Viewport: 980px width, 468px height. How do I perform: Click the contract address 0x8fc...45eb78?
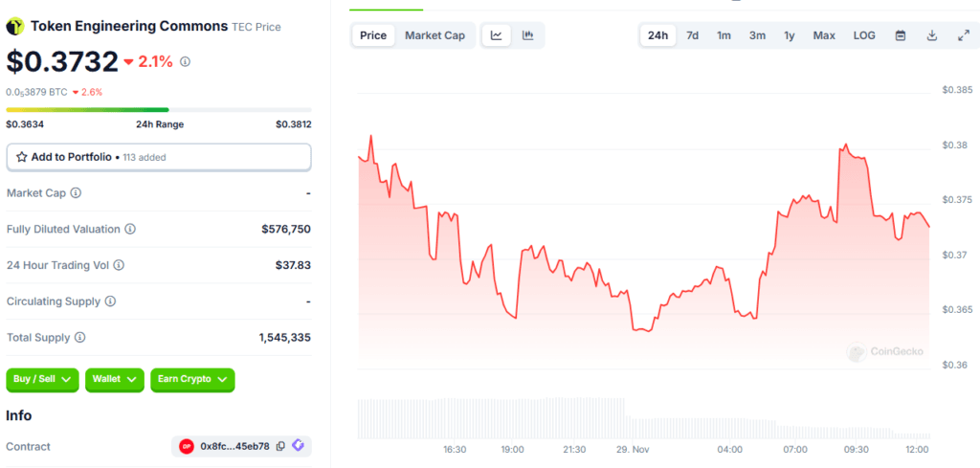235,446
